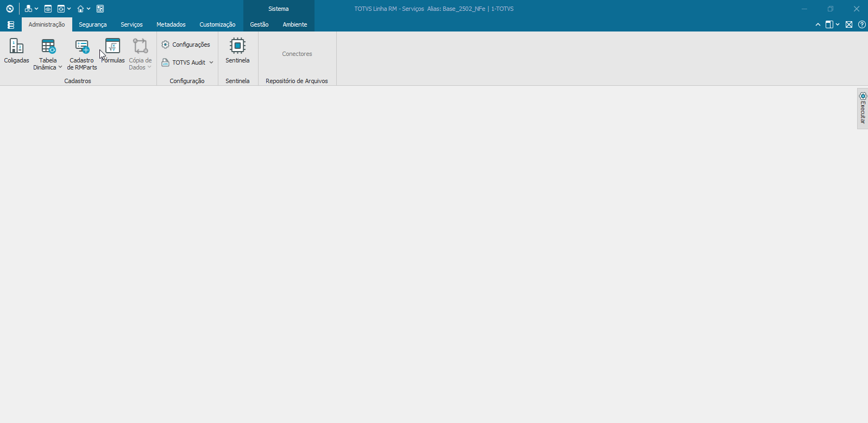Open the Metadados tab
The image size is (868, 423).
point(171,24)
